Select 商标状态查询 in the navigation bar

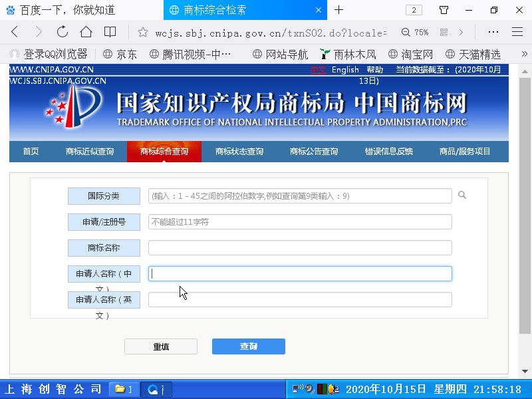pyautogui.click(x=239, y=152)
